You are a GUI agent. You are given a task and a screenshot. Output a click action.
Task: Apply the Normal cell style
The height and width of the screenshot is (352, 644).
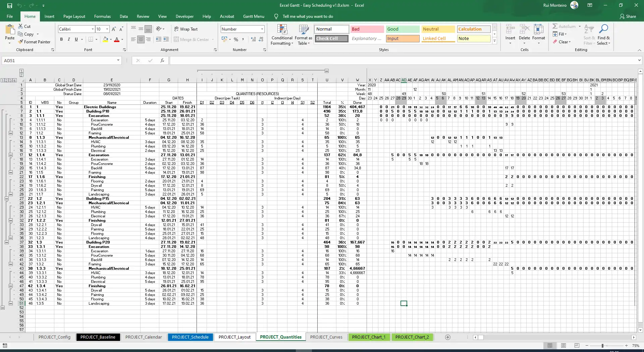point(332,29)
